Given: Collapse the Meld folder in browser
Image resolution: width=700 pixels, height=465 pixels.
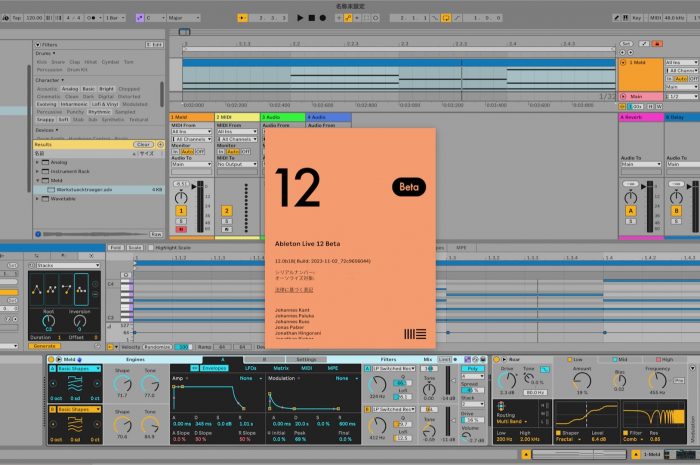Looking at the screenshot, I should point(38,180).
